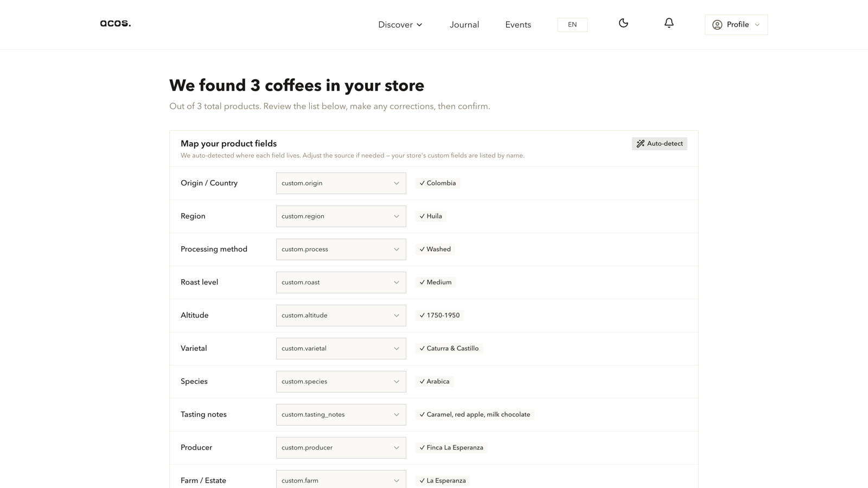The height and width of the screenshot is (488, 868).
Task: Open the custom.origin dropdown
Action: [341, 183]
